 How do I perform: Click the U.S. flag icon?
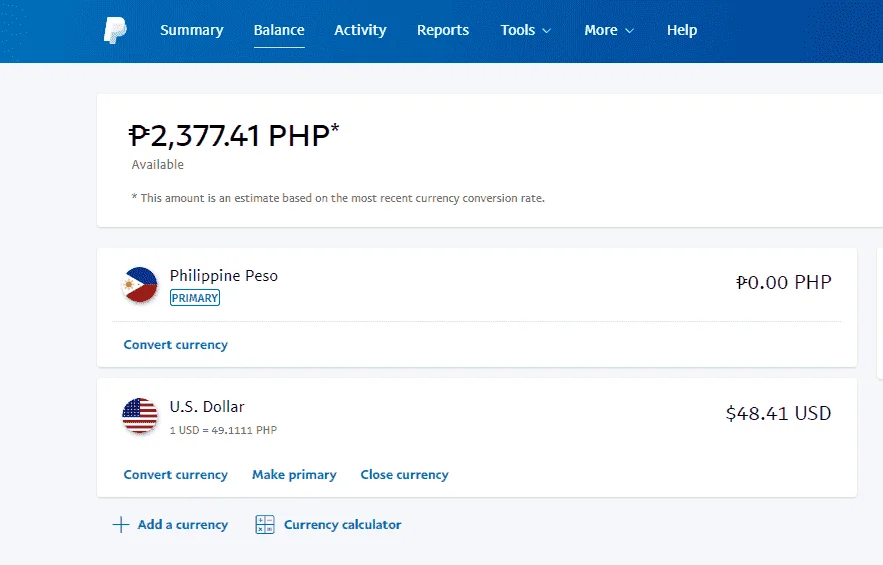(140, 416)
